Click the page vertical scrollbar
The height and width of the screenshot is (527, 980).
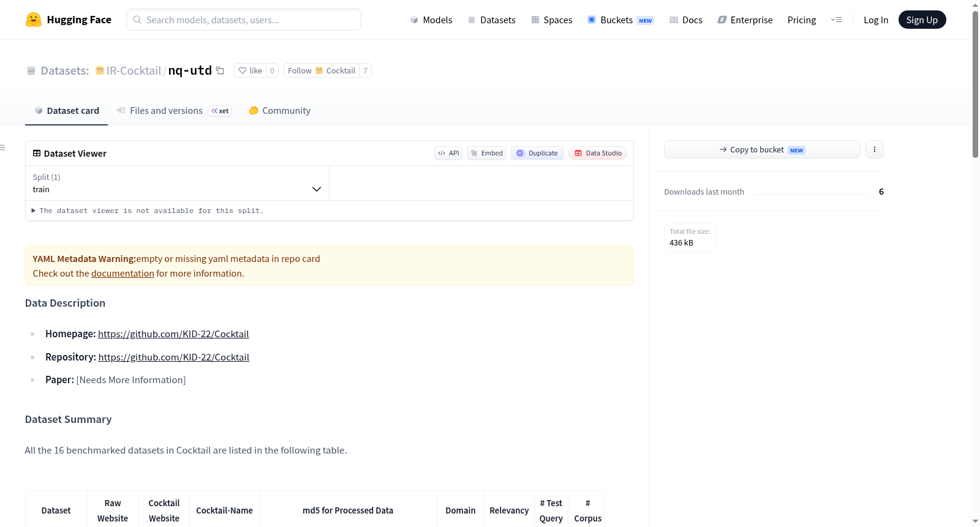975,84
